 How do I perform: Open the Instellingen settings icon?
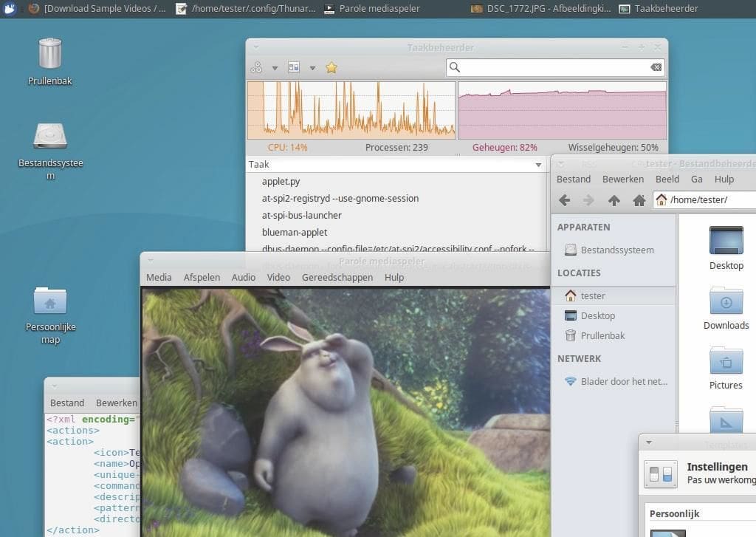coord(659,473)
